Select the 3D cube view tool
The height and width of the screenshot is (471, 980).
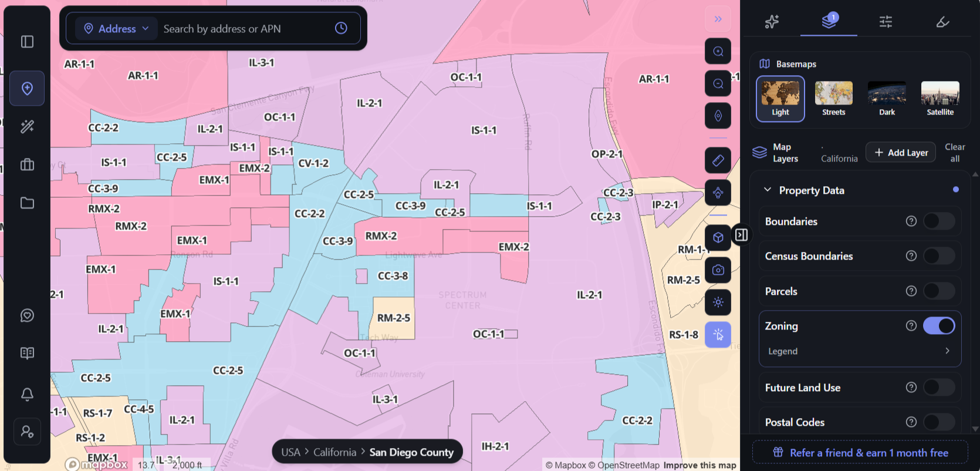718,238
